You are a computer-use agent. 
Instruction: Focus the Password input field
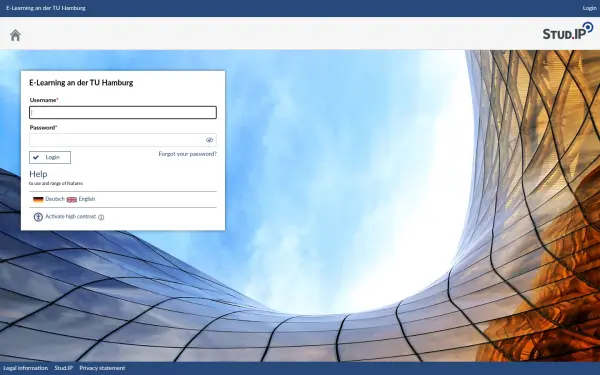pos(123,140)
